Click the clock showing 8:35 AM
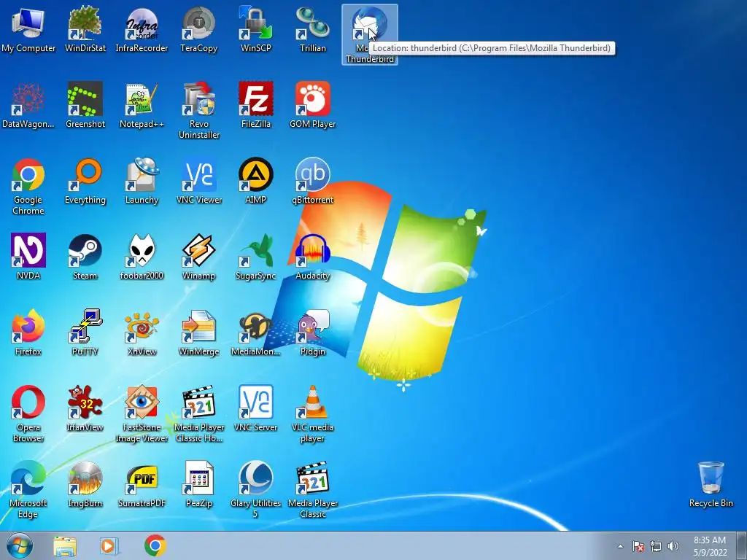This screenshot has width=747, height=560. click(x=710, y=546)
